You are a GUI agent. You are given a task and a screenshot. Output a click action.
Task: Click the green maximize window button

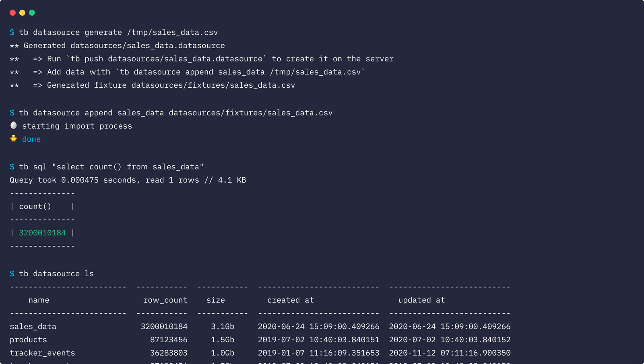pos(32,13)
